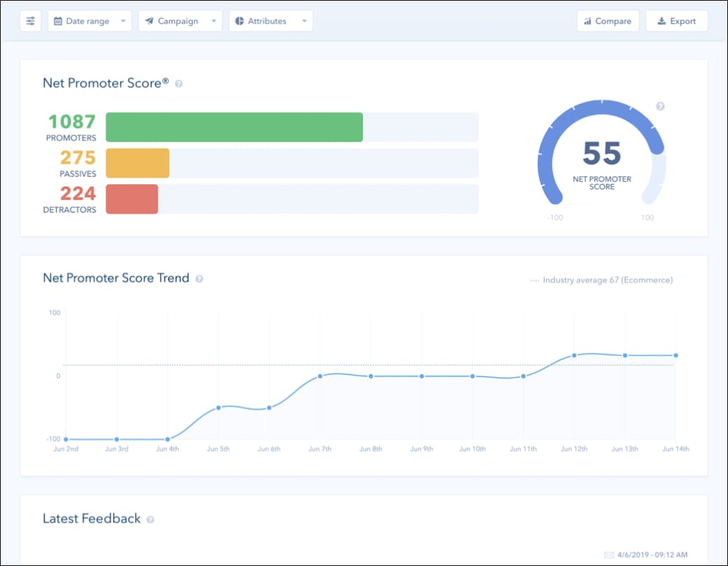The image size is (728, 566).
Task: Expand the Campaign dropdown arrow
Action: (x=214, y=21)
